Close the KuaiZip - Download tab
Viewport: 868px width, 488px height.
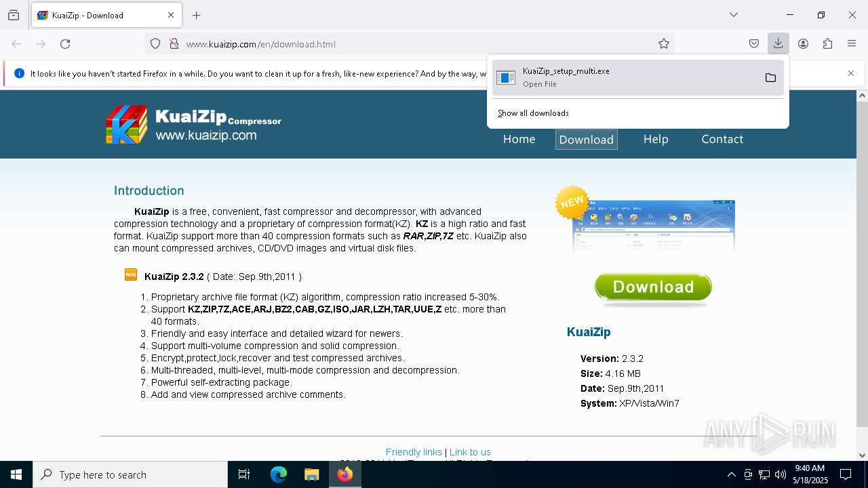tap(171, 15)
